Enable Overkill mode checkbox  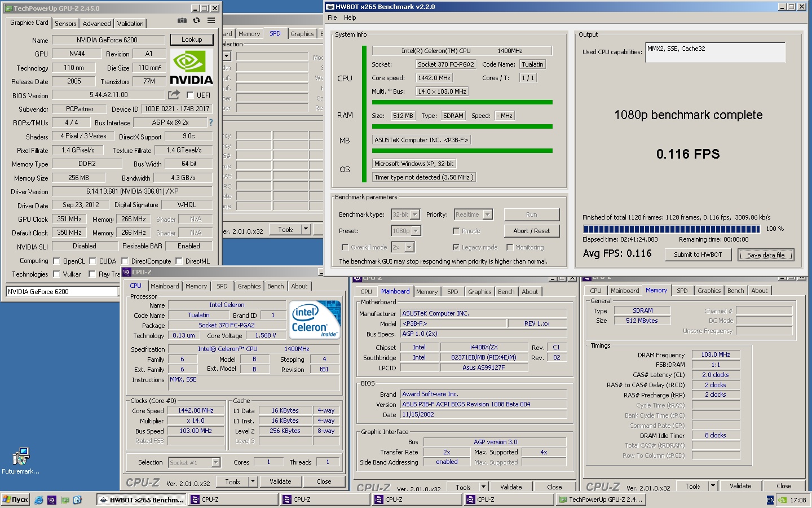coord(345,247)
